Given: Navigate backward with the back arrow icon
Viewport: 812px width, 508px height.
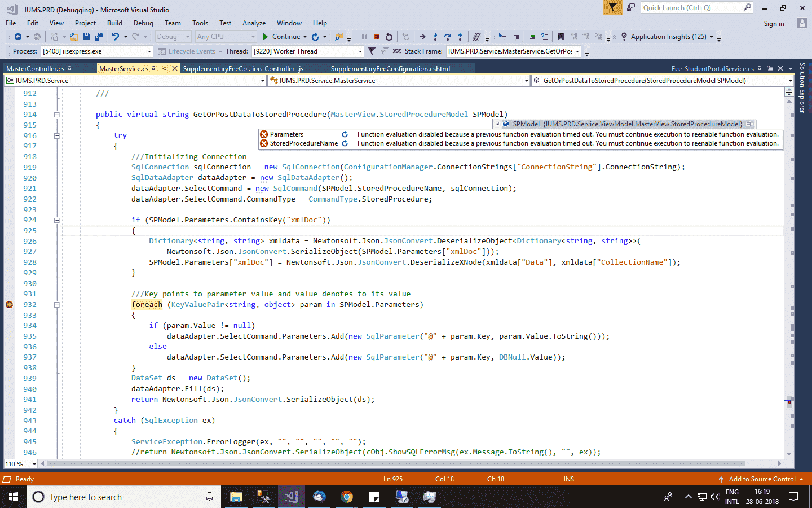Looking at the screenshot, I should (x=18, y=37).
